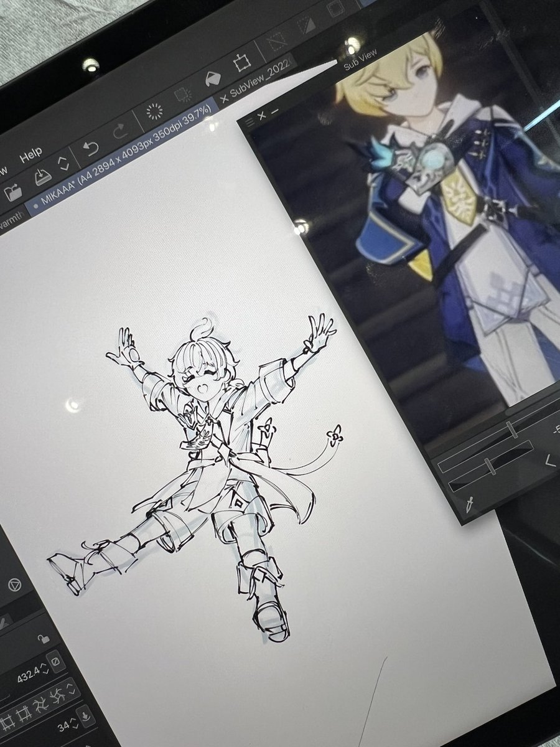Image resolution: width=560 pixels, height=747 pixels.
Task: Click the circled triangle icon
Action: [x=15, y=586]
